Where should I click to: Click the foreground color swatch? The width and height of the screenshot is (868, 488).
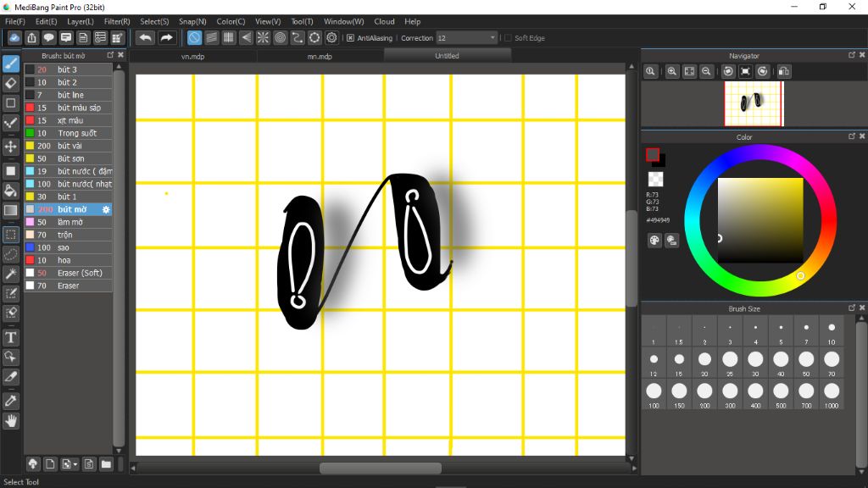coord(653,155)
